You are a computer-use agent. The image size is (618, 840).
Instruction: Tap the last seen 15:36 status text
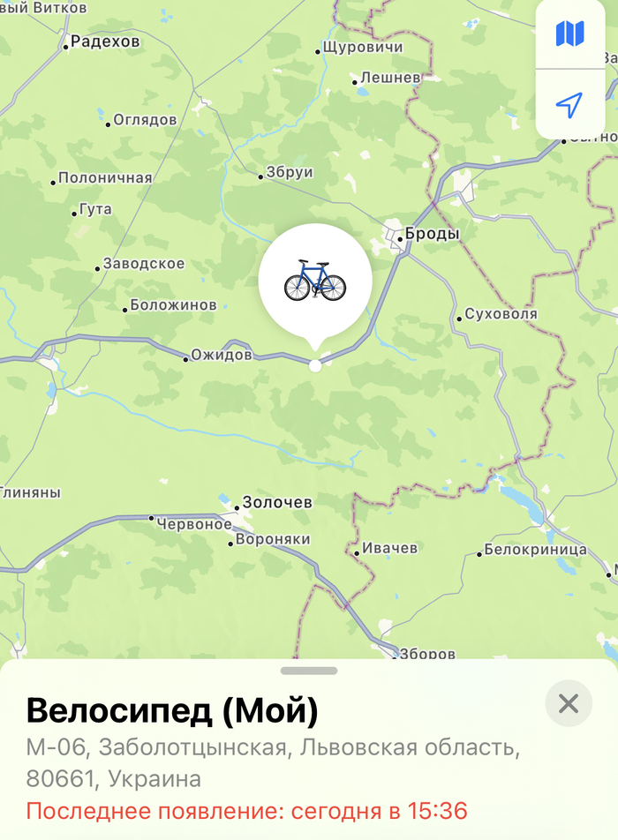[x=246, y=811]
